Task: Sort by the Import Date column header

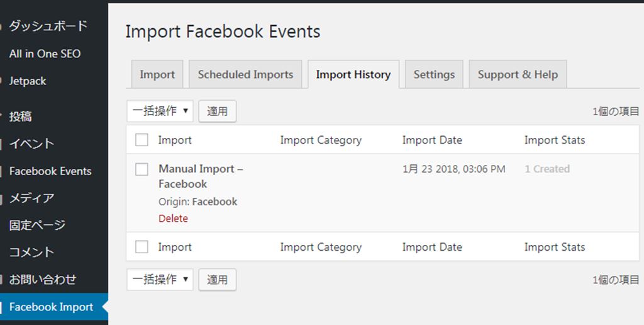Action: 432,140
